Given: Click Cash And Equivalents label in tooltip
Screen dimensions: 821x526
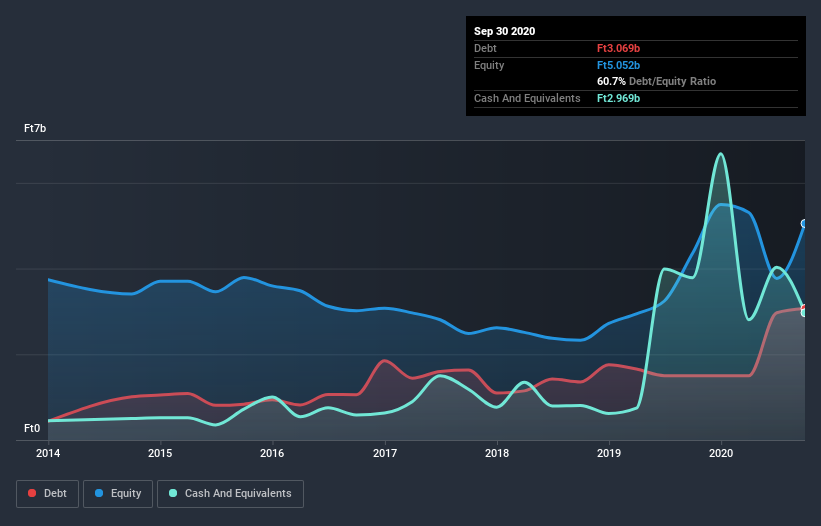Looking at the screenshot, I should point(527,98).
